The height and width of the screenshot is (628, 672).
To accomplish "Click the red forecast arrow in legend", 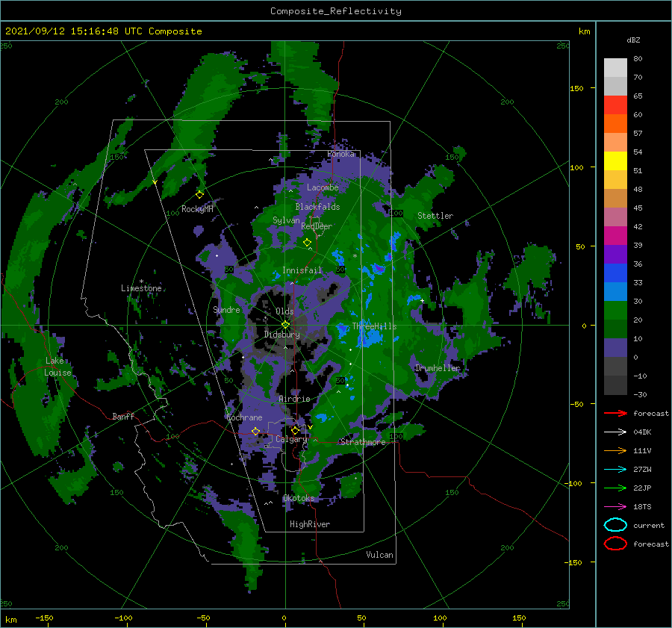I will [615, 413].
